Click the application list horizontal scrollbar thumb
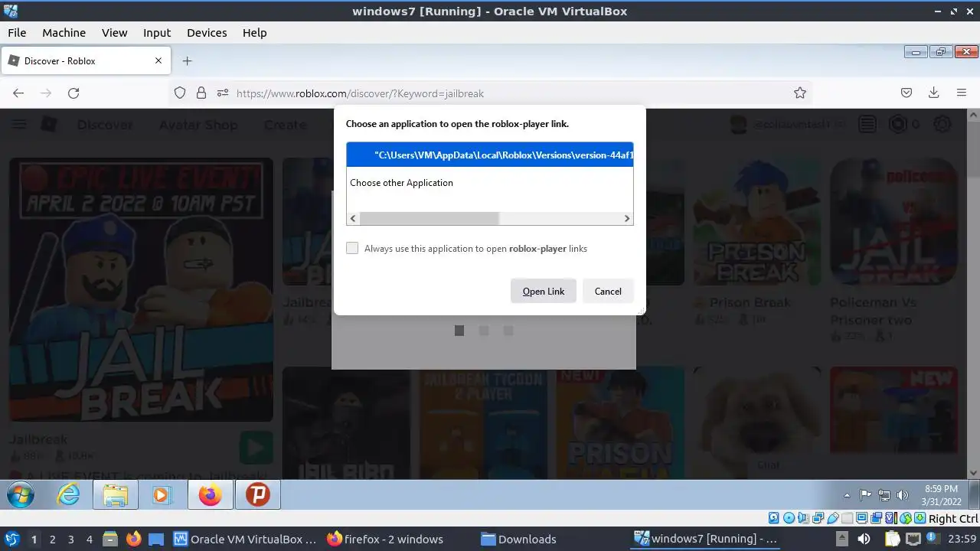The height and width of the screenshot is (551, 980). (x=429, y=218)
